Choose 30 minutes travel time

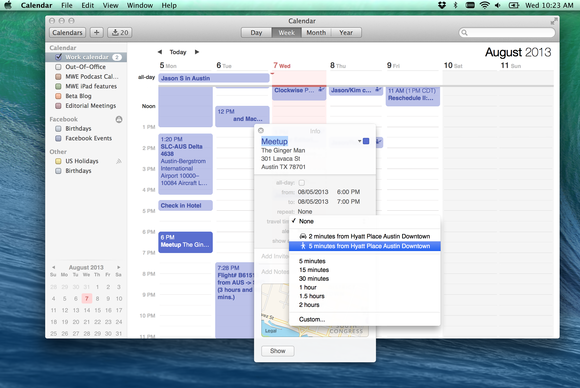(364, 279)
